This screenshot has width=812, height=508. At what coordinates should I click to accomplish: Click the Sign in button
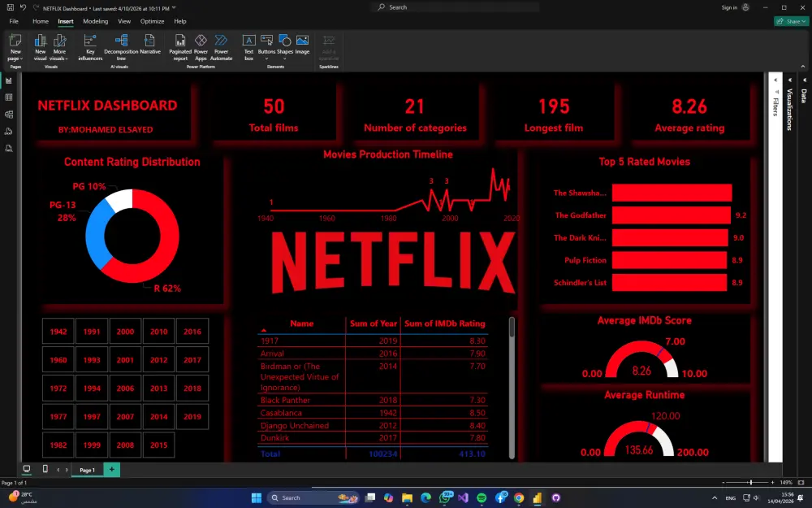point(735,7)
